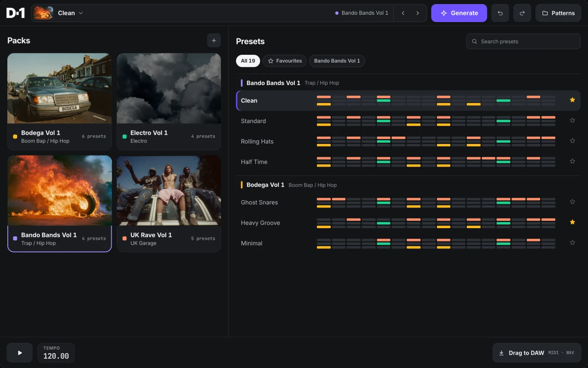Go to the previous preset arrow
The image size is (588, 368).
pos(403,13)
